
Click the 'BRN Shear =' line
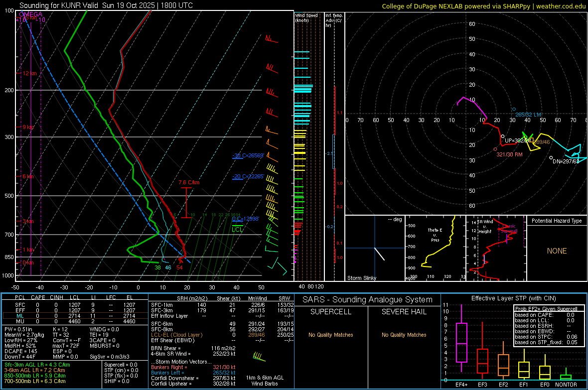pyautogui.click(x=193, y=348)
